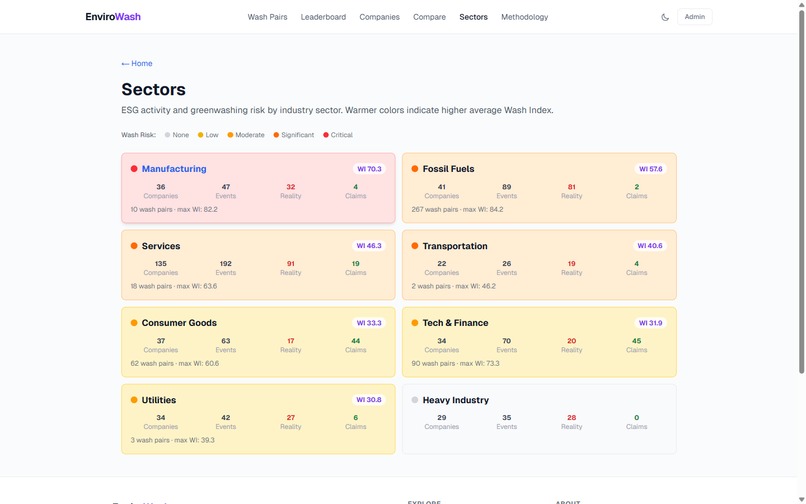Click Consumer Goods claims count 44
806x504 pixels.
tap(355, 340)
